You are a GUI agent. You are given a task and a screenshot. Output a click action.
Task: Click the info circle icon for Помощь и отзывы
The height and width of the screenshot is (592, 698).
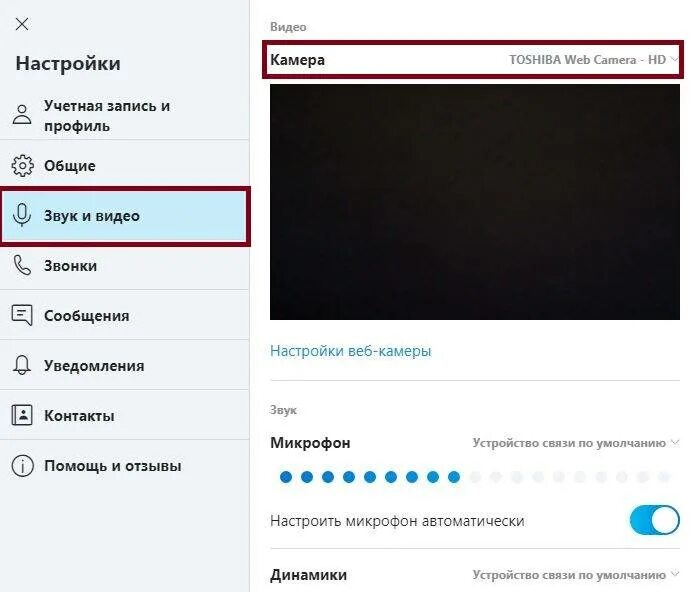(x=22, y=466)
